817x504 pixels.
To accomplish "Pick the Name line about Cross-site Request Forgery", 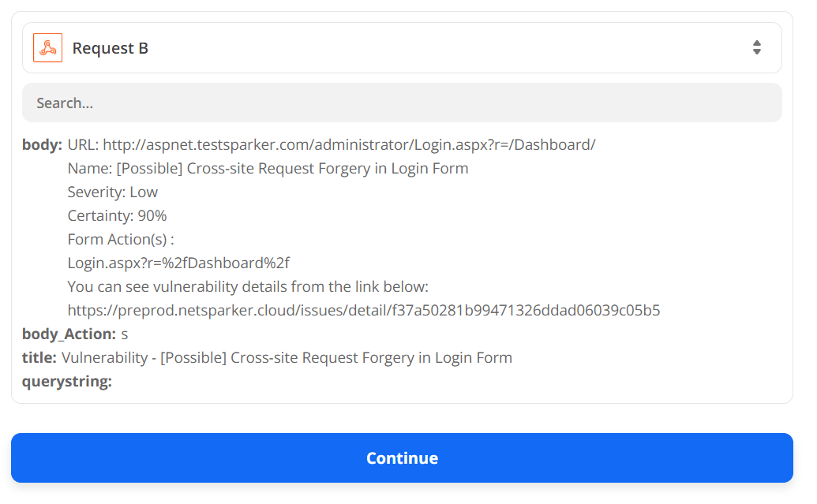I will (x=268, y=169).
